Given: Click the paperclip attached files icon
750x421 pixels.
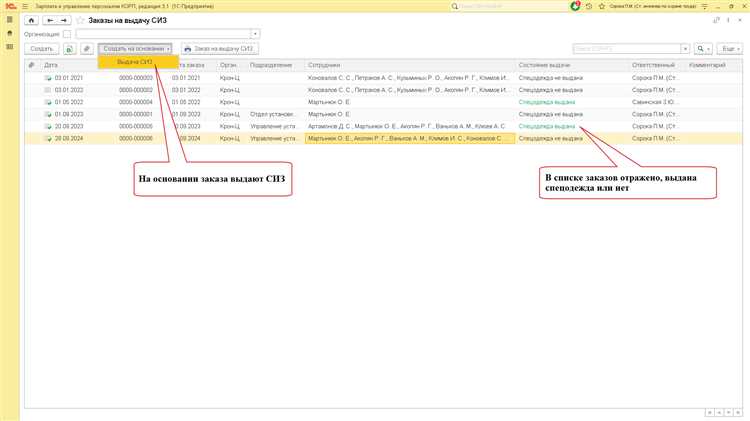Looking at the screenshot, I should click(x=86, y=48).
